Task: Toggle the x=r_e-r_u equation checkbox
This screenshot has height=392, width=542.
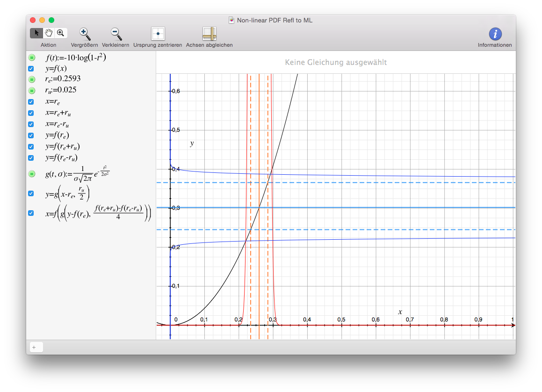Action: click(x=31, y=124)
